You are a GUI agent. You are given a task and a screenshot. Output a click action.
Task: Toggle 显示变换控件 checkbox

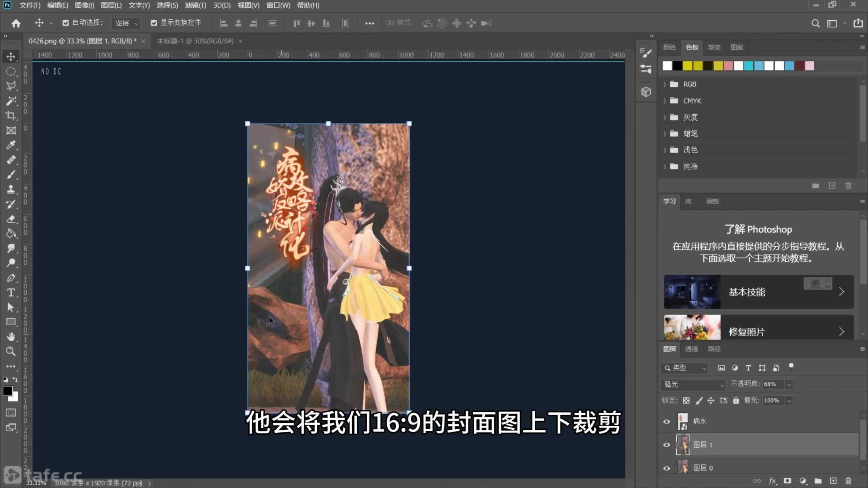tap(154, 23)
